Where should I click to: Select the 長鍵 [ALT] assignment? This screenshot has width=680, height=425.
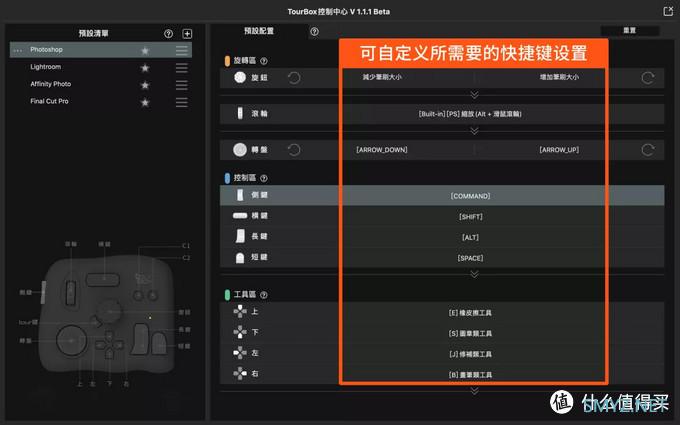[471, 237]
